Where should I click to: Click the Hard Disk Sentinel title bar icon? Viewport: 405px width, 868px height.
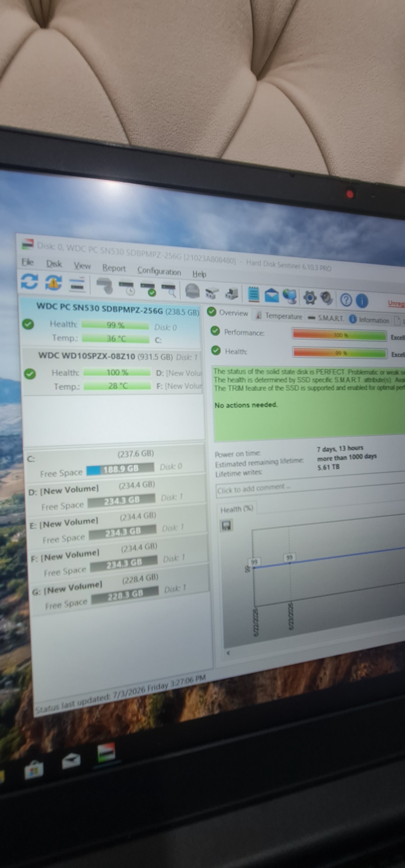click(x=28, y=244)
